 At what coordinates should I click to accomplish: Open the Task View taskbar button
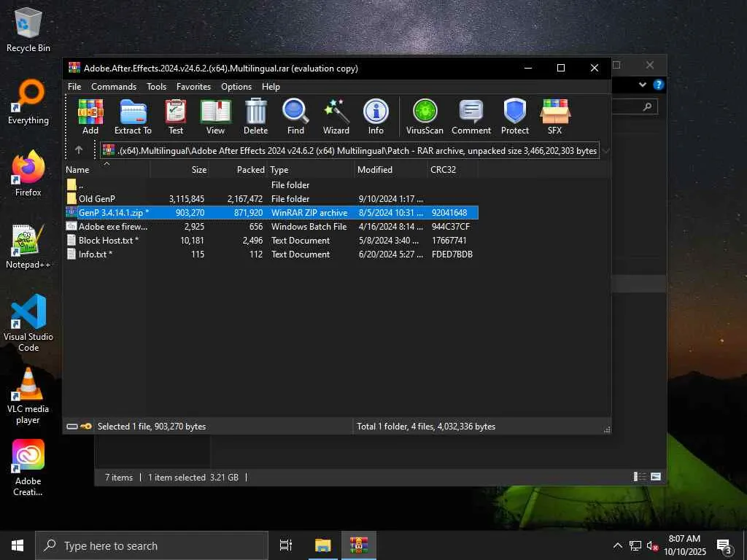coord(286,545)
